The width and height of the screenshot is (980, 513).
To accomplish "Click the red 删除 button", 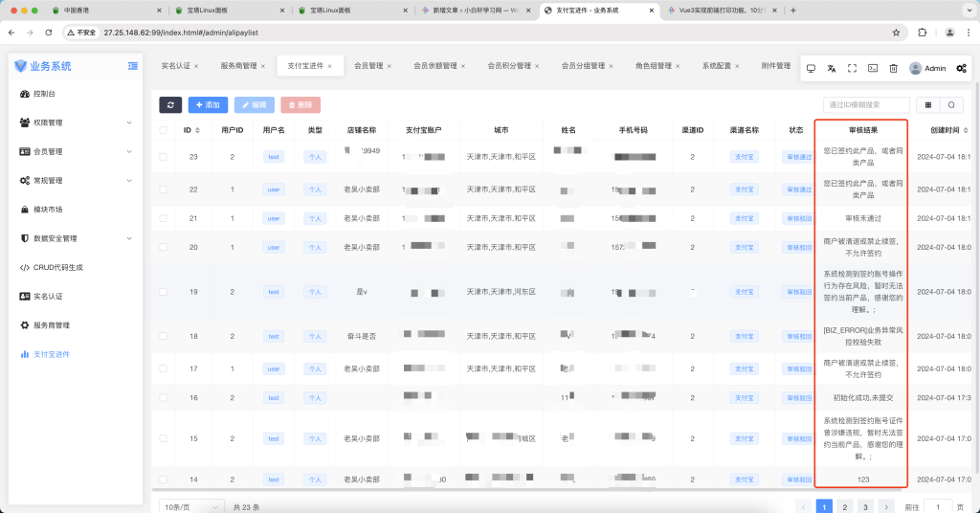I will tap(301, 105).
